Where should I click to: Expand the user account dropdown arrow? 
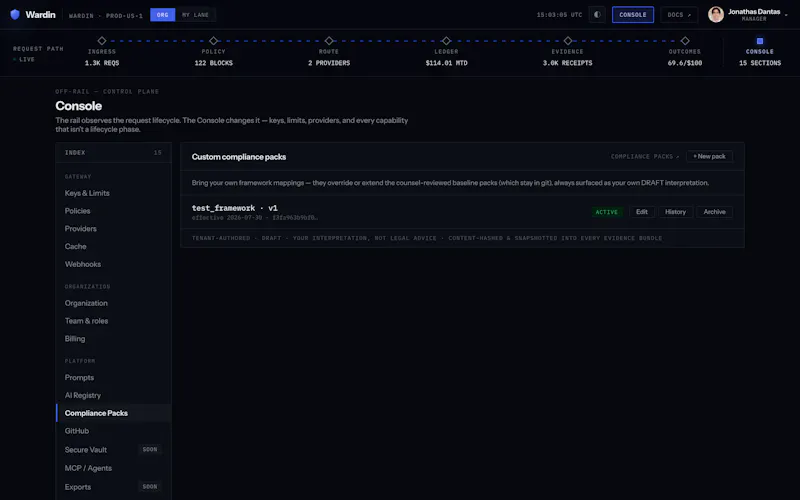coord(786,15)
